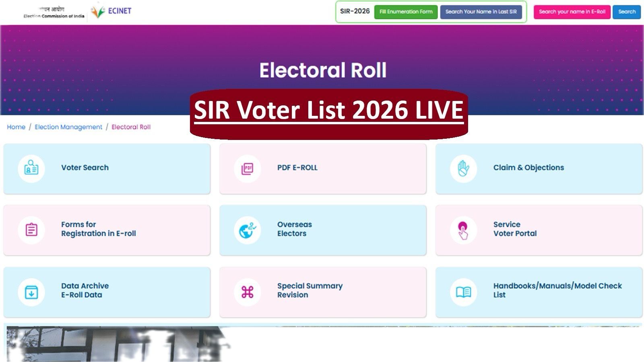Viewport: 644px width, 362px height.
Task: Navigate to Home breadcrumb link
Action: pos(16,127)
